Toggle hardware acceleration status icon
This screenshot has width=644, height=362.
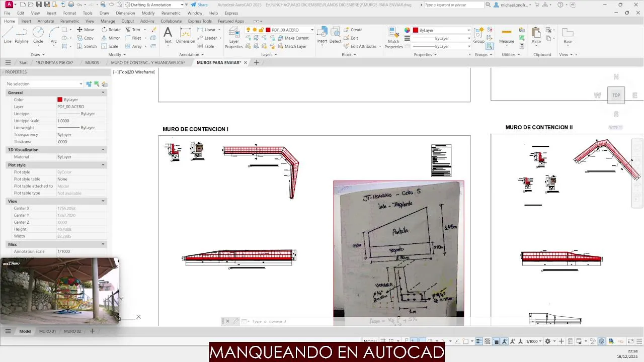[x=602, y=341]
